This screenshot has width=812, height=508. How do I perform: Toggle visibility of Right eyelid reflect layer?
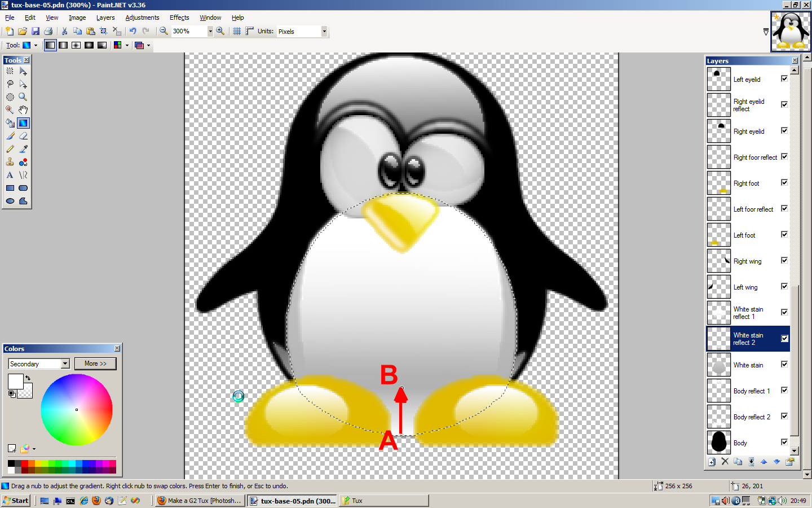pyautogui.click(x=784, y=104)
